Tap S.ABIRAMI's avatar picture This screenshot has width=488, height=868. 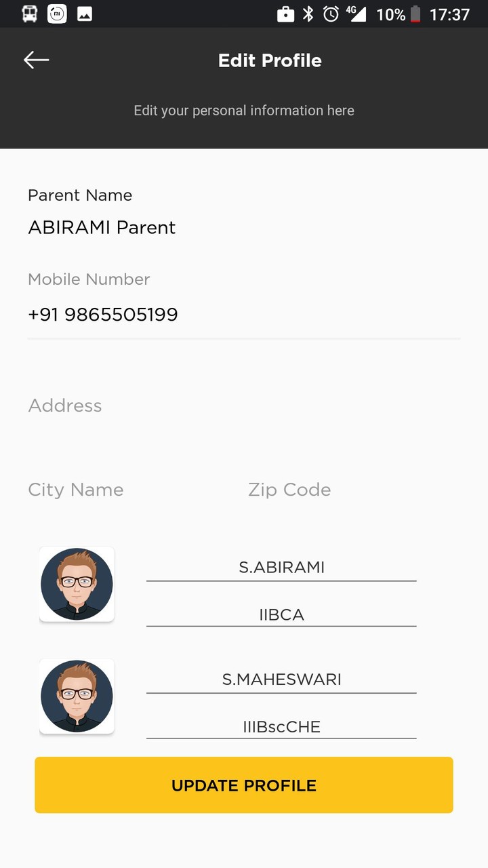[77, 584]
